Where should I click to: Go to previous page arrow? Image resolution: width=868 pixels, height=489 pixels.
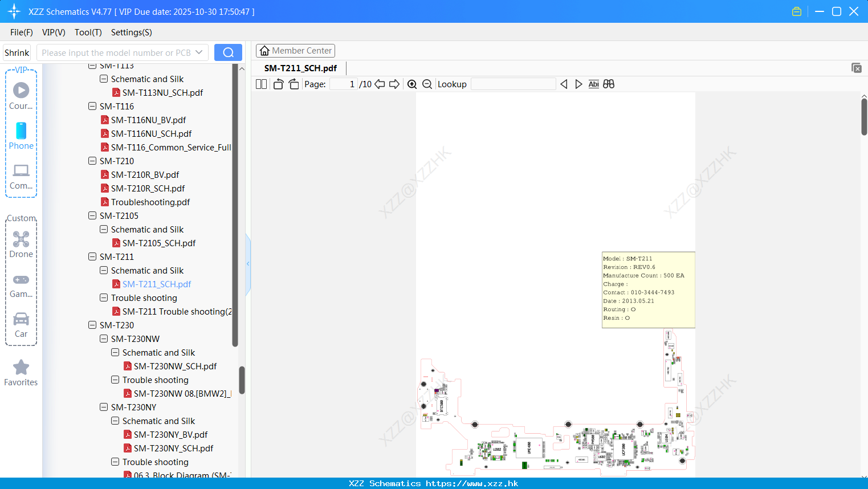click(x=380, y=84)
